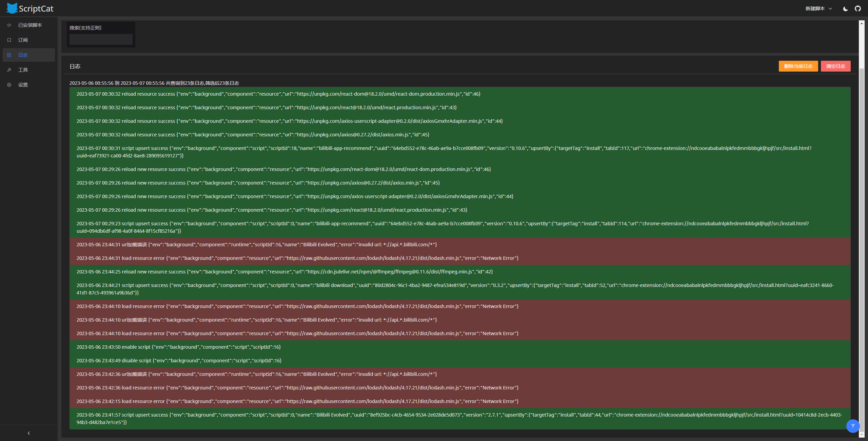Navigate to 已安装脚本 page
The width and height of the screenshot is (868, 441).
(30, 25)
